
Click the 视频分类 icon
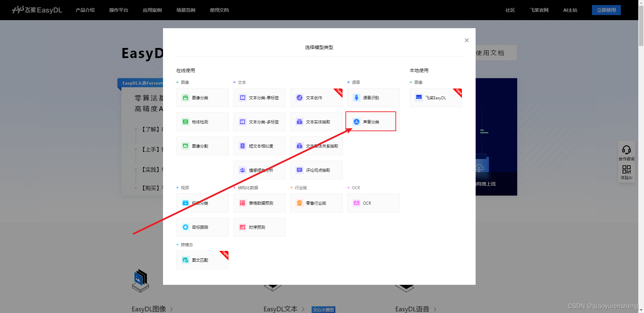click(185, 203)
